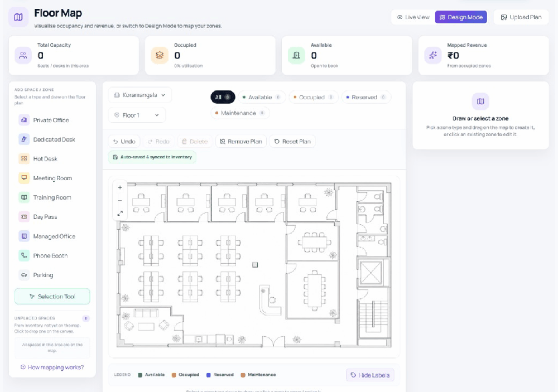Filter zones by All status
Screen dimensions: 558x392
click(223, 97)
